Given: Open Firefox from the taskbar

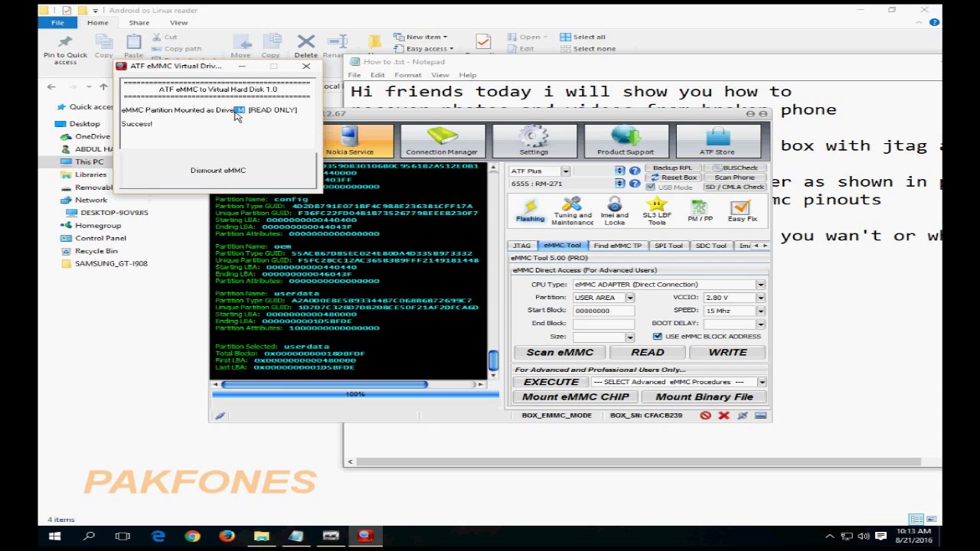Looking at the screenshot, I should coord(227,536).
